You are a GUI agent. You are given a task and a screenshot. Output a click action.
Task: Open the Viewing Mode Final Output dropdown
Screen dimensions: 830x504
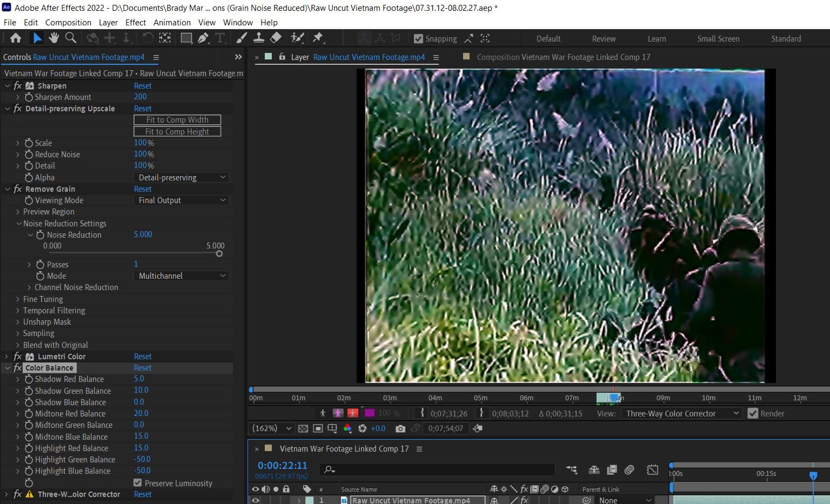[x=181, y=200]
